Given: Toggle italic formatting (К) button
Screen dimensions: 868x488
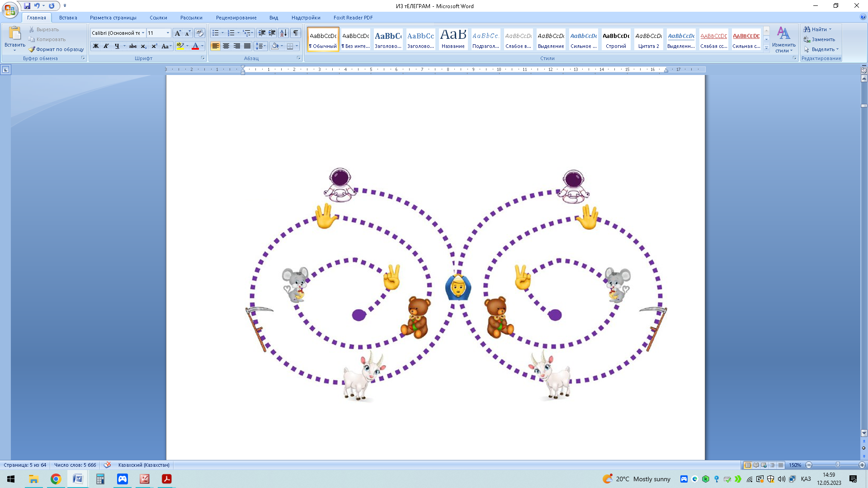Looking at the screenshot, I should point(106,46).
